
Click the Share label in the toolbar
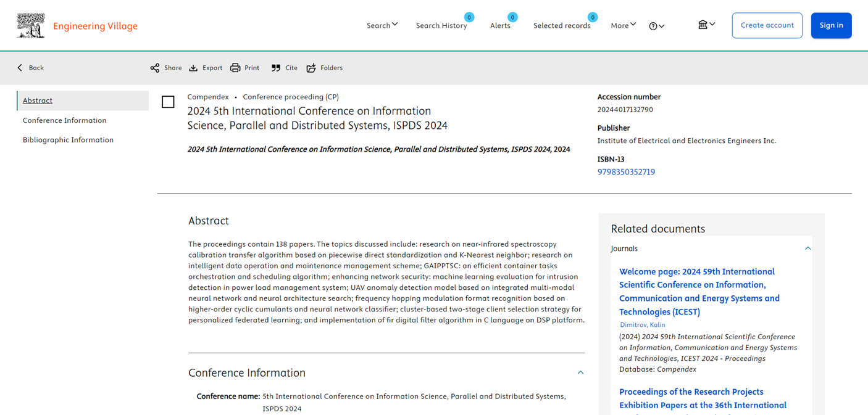click(173, 68)
